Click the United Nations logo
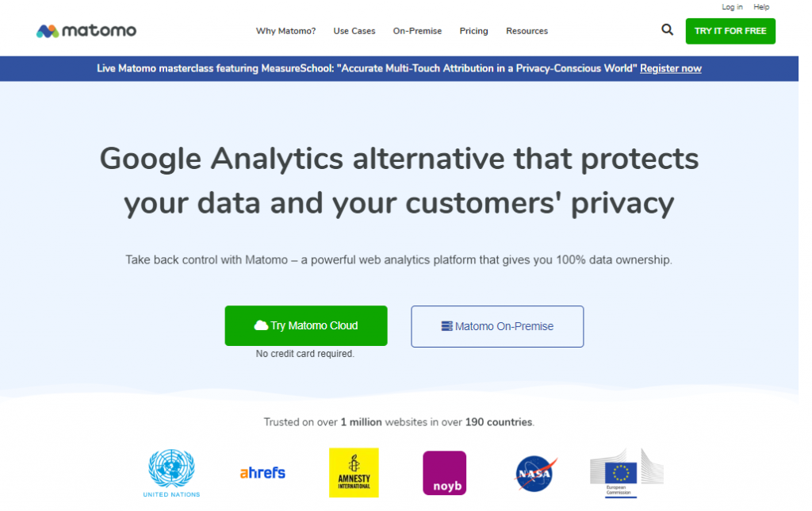Image resolution: width=812 pixels, height=511 pixels. [x=171, y=473]
